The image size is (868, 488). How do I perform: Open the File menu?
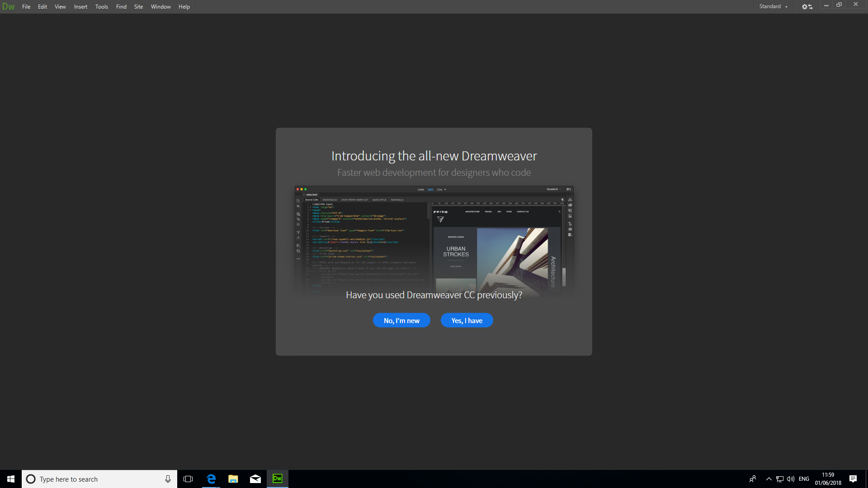click(26, 7)
